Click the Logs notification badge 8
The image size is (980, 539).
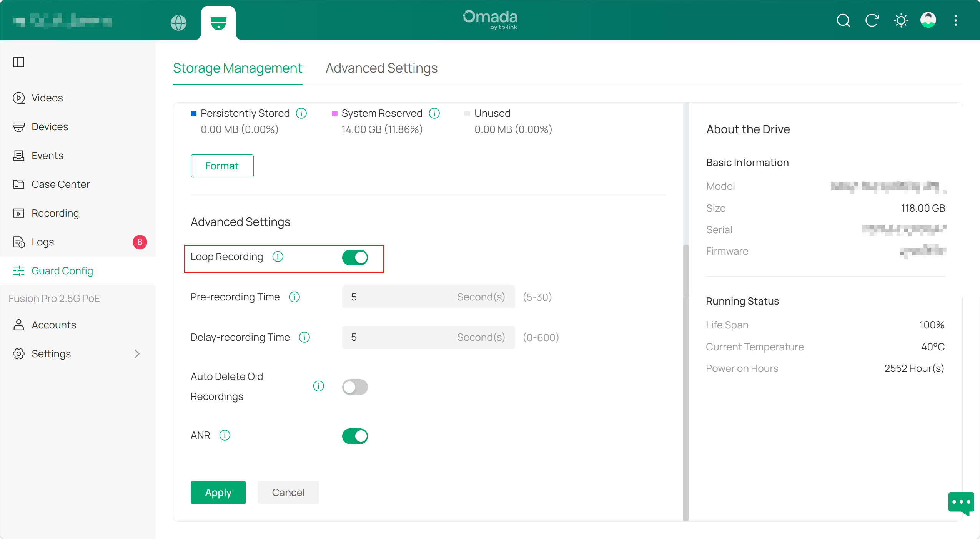pyautogui.click(x=140, y=242)
